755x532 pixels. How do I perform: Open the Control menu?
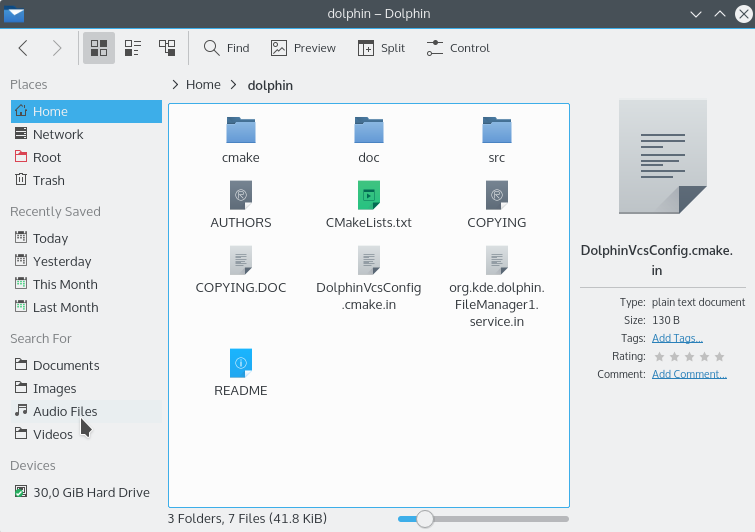[x=458, y=48]
